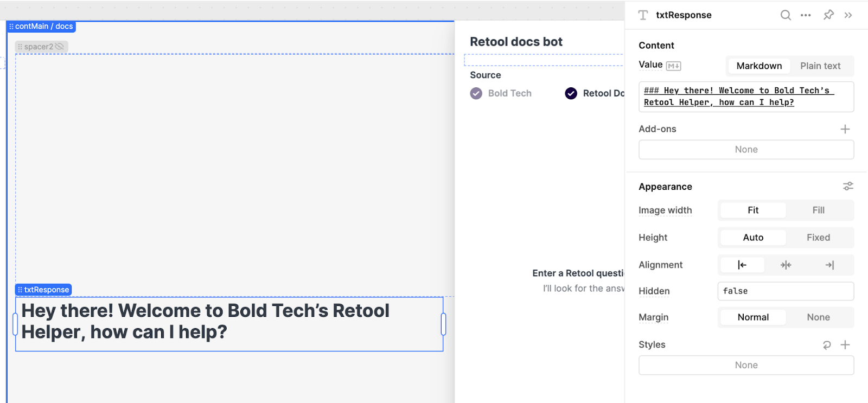Set alignment to left
The image size is (868, 403).
(x=742, y=265)
